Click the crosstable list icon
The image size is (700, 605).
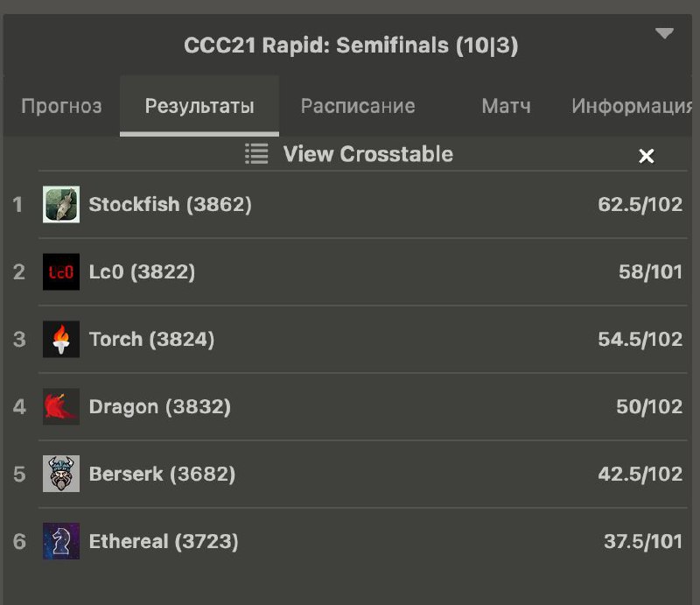[x=256, y=154]
